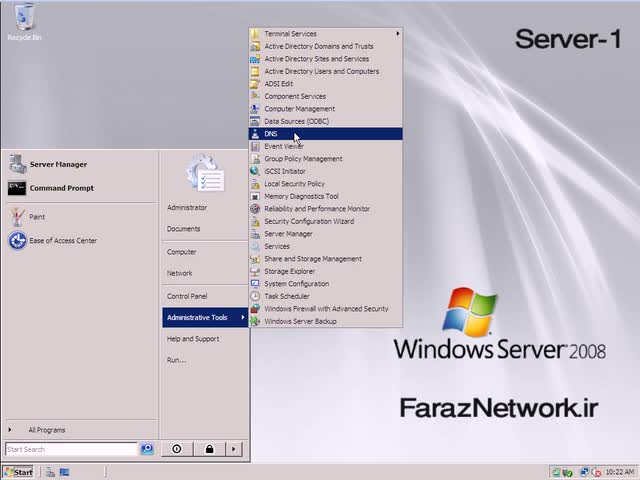640x480 pixels.
Task: Click the search magnifier button
Action: point(147,449)
